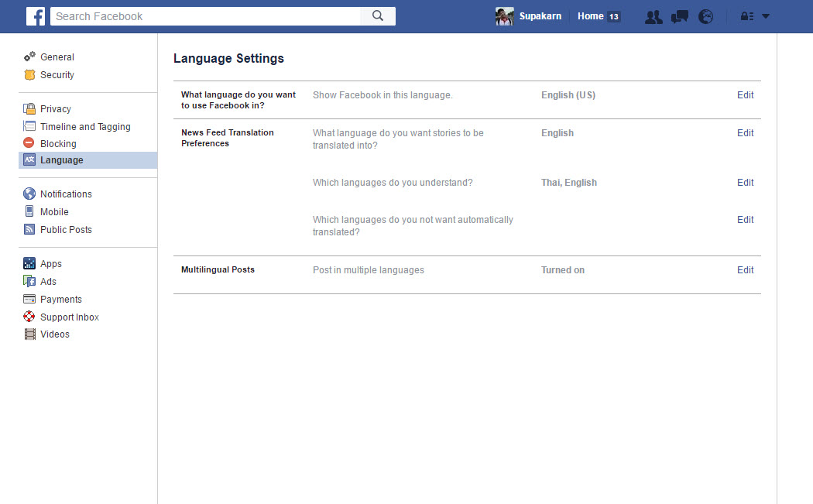813x504 pixels.
Task: Click the Videos icon in sidebar
Action: pyautogui.click(x=30, y=334)
